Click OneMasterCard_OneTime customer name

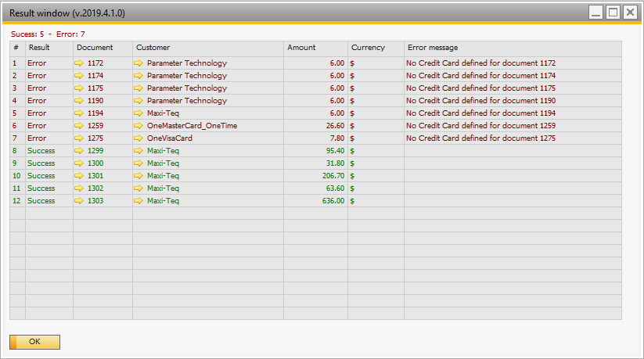[x=192, y=126]
